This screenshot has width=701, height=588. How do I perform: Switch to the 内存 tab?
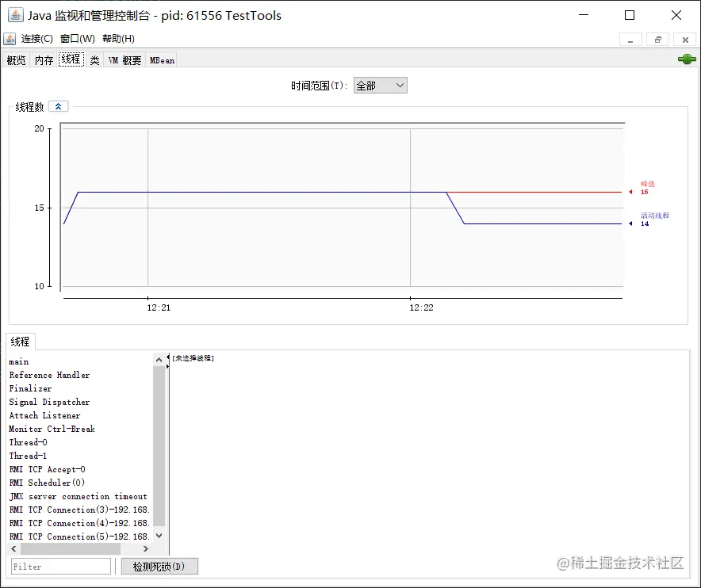tap(43, 59)
